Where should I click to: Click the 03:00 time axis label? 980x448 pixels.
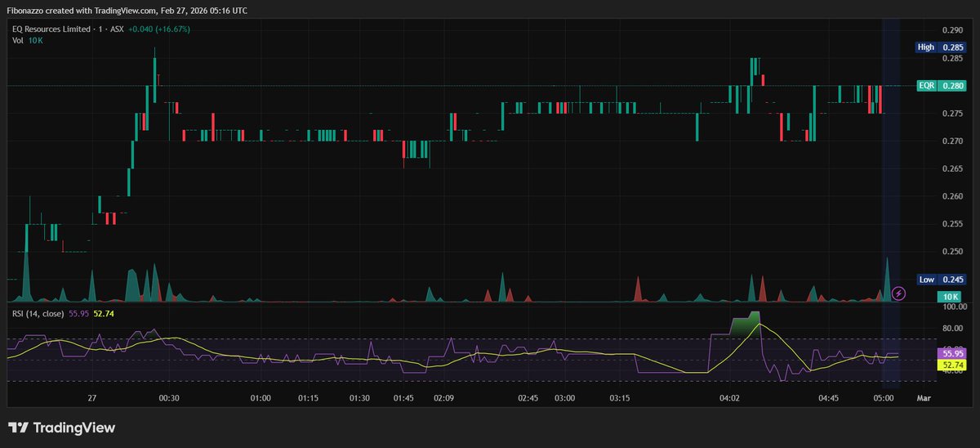(564, 398)
